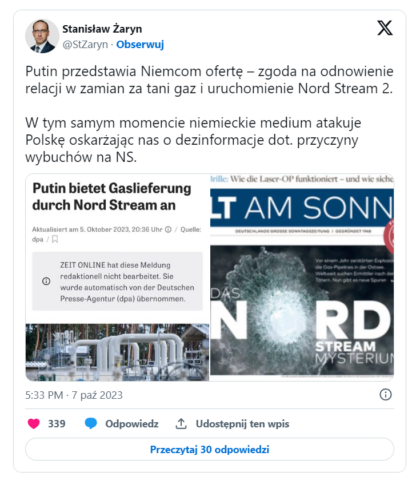Open the X logo link
The height and width of the screenshot is (480, 416).
pyautogui.click(x=385, y=28)
